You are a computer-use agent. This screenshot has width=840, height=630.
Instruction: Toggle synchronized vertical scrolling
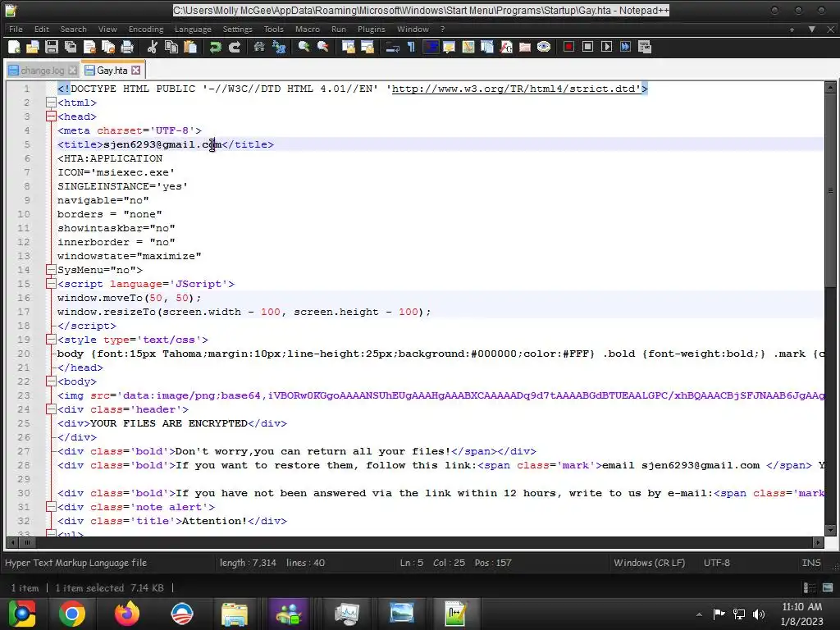pyautogui.click(x=348, y=47)
